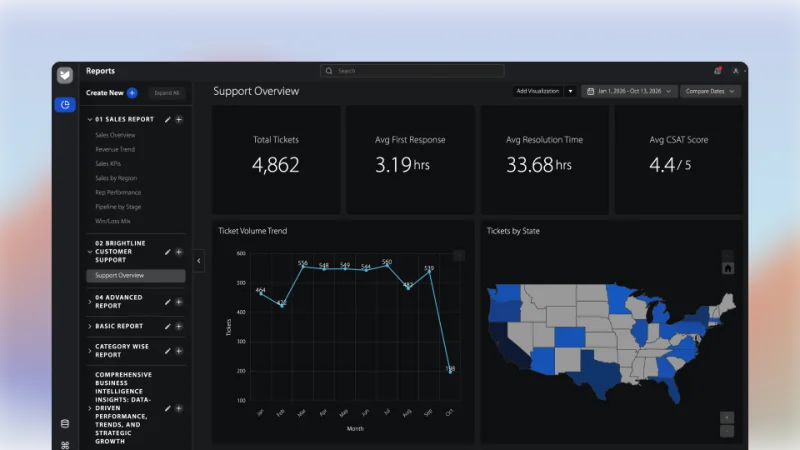Image resolution: width=800 pixels, height=450 pixels.
Task: Add item to Comprehensive Business Intelligence folder
Action: click(179, 409)
